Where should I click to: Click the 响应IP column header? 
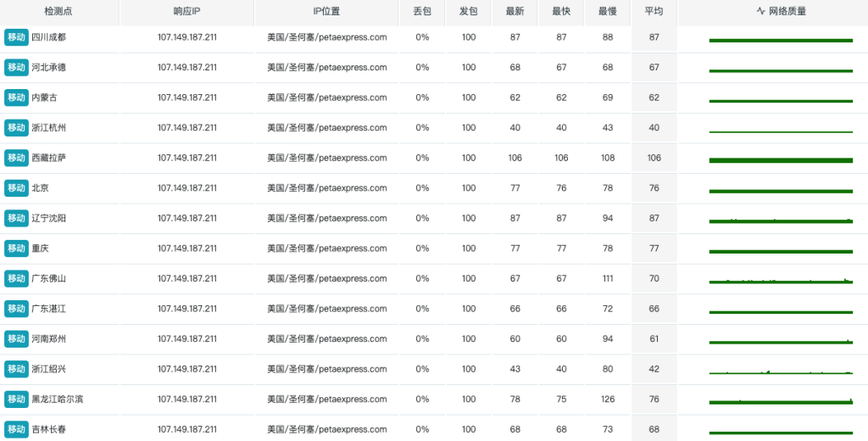click(x=186, y=12)
